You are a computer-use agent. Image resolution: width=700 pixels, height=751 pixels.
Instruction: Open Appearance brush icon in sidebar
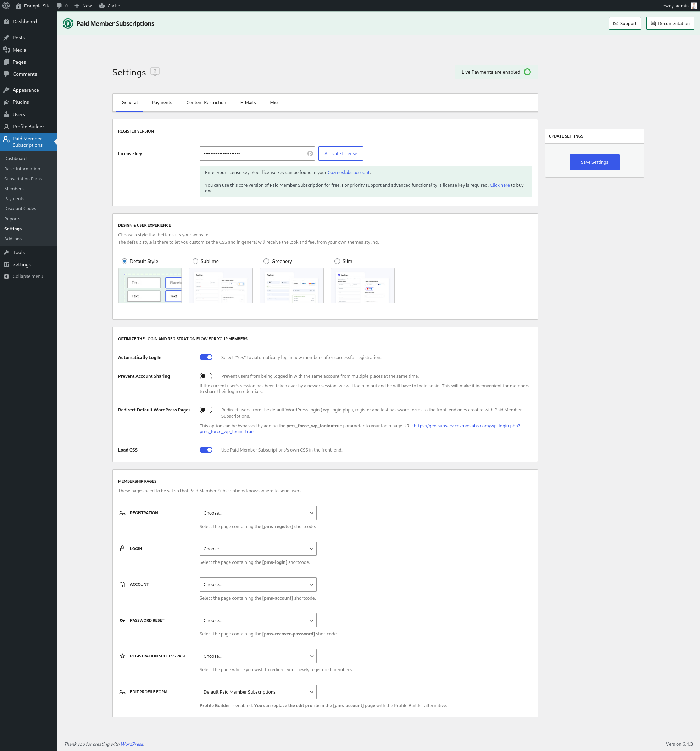pyautogui.click(x=6, y=90)
